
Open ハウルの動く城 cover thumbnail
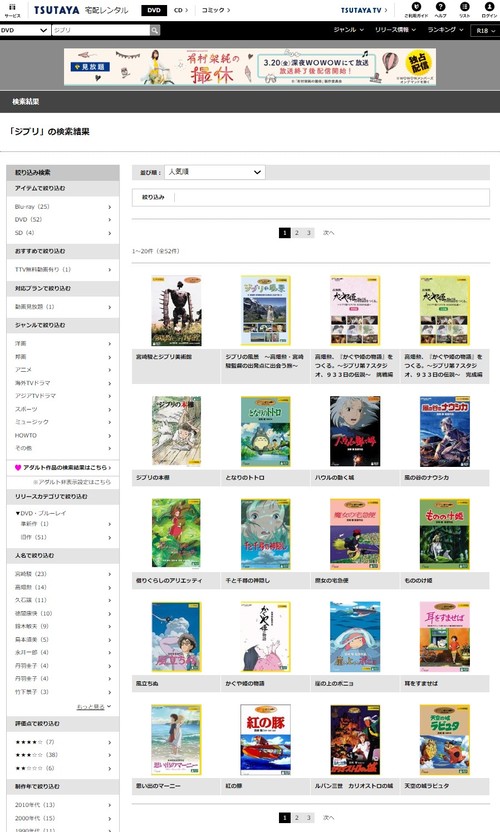pos(355,431)
